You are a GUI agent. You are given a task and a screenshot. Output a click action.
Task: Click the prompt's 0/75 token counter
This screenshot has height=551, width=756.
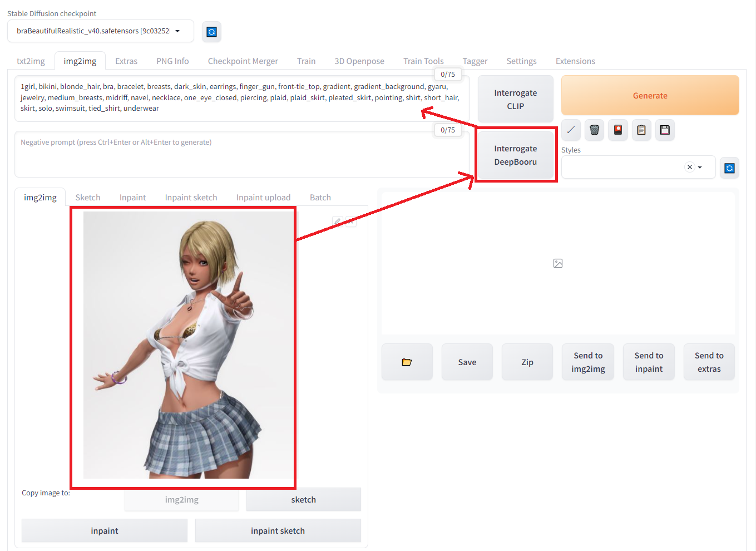pos(448,74)
